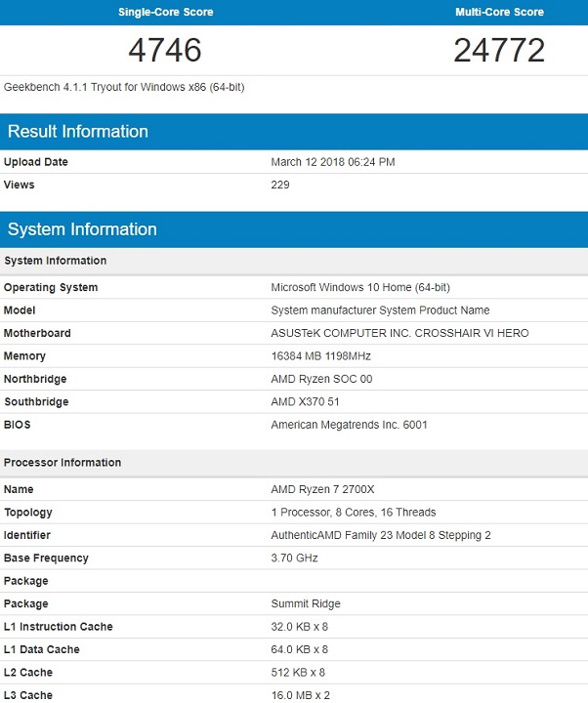The width and height of the screenshot is (588, 703).
Task: Click the Result Information section header
Action: pos(78,132)
